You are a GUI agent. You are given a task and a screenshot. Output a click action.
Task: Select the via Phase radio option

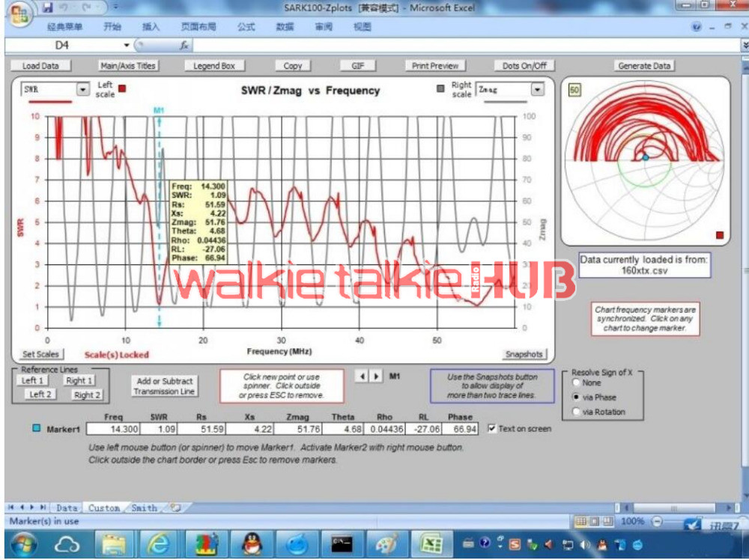(576, 397)
